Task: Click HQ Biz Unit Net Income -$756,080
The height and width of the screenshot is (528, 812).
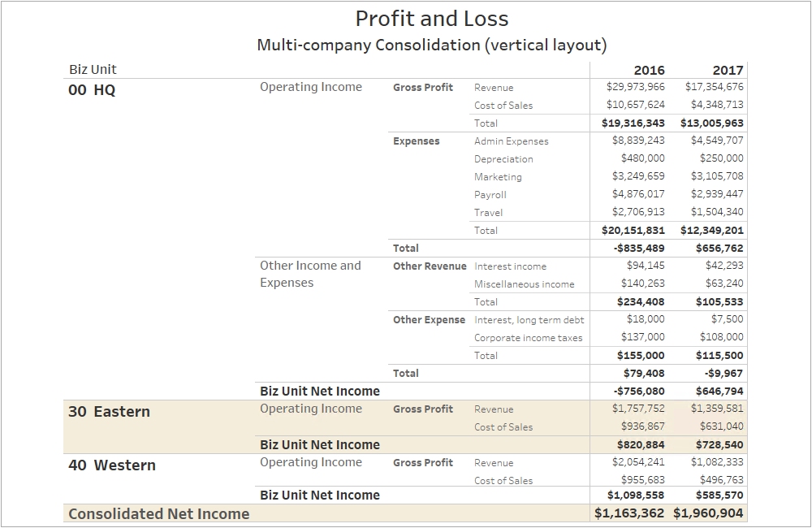Action: (639, 392)
